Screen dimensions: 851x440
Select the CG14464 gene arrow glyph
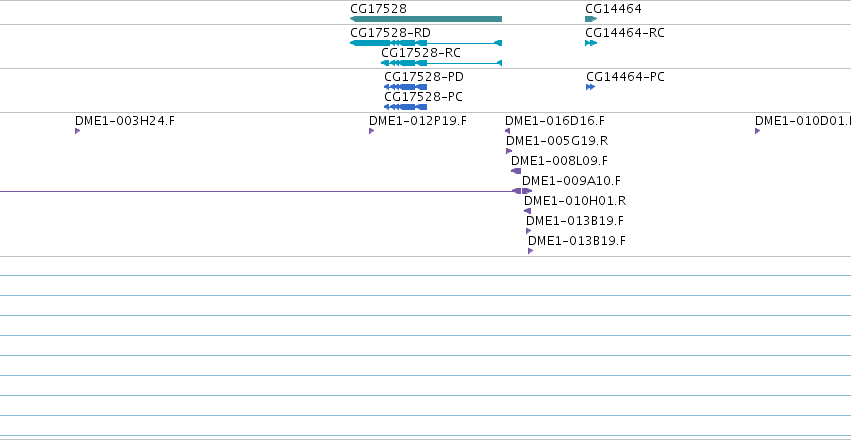pos(591,19)
